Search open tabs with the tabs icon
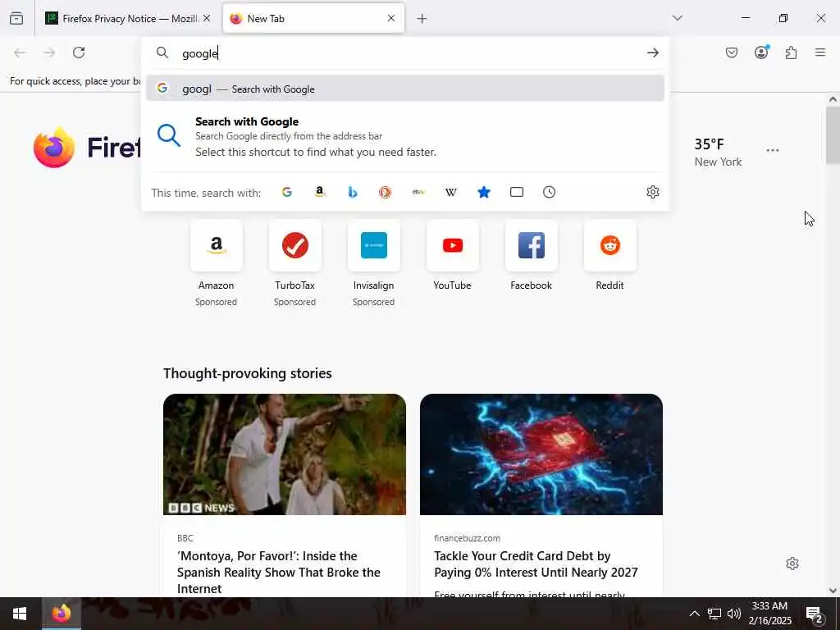Screen dimensions: 840x630 [517, 192]
